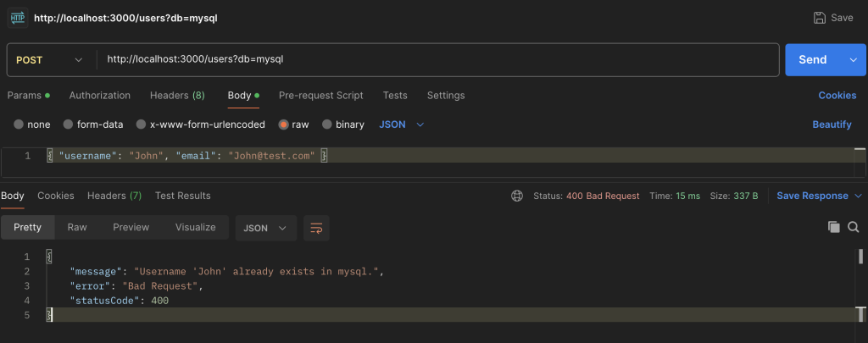868x343 pixels.
Task: Click the wrap lines icon in response toolbar
Action: 316,227
